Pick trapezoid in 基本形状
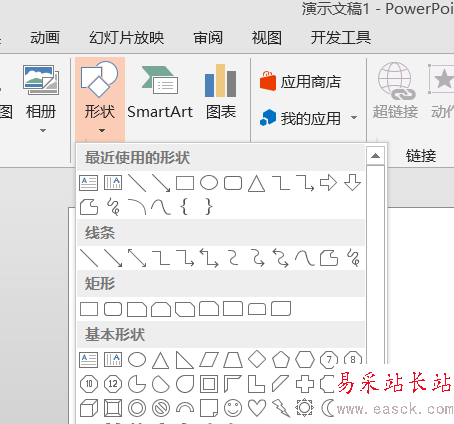 coord(233,360)
